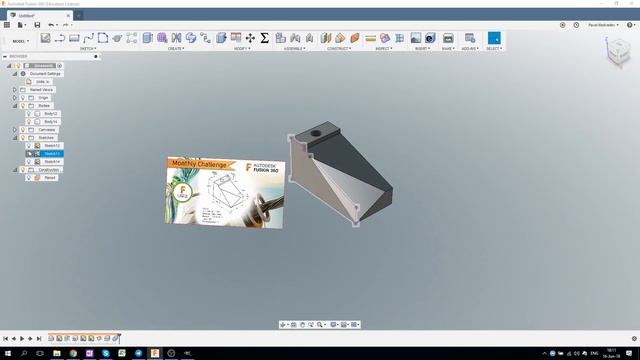Image resolution: width=640 pixels, height=360 pixels.
Task: Collapse the Construction folder
Action: [x=15, y=170]
